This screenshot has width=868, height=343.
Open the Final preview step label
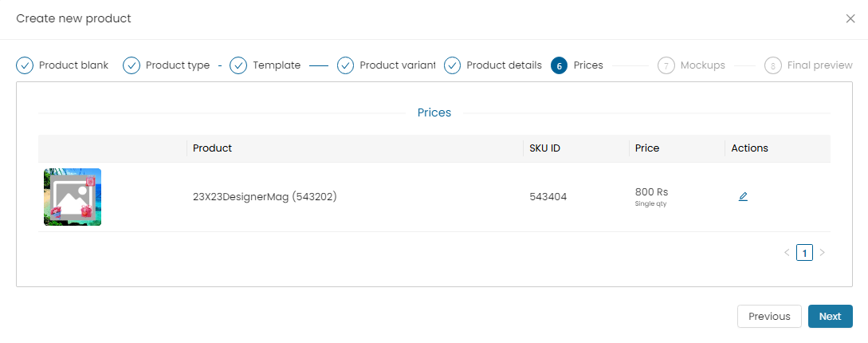coord(820,65)
